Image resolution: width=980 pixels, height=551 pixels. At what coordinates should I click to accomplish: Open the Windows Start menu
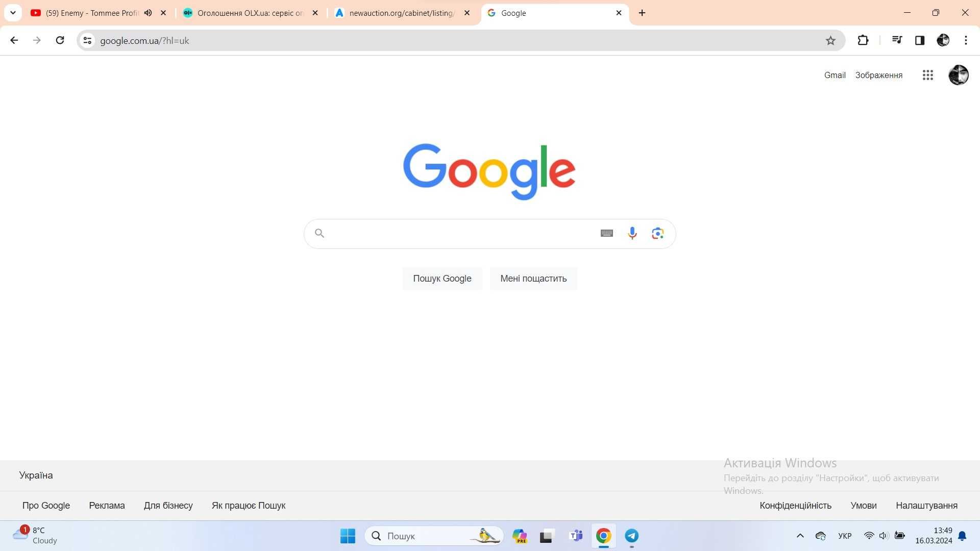tap(348, 536)
